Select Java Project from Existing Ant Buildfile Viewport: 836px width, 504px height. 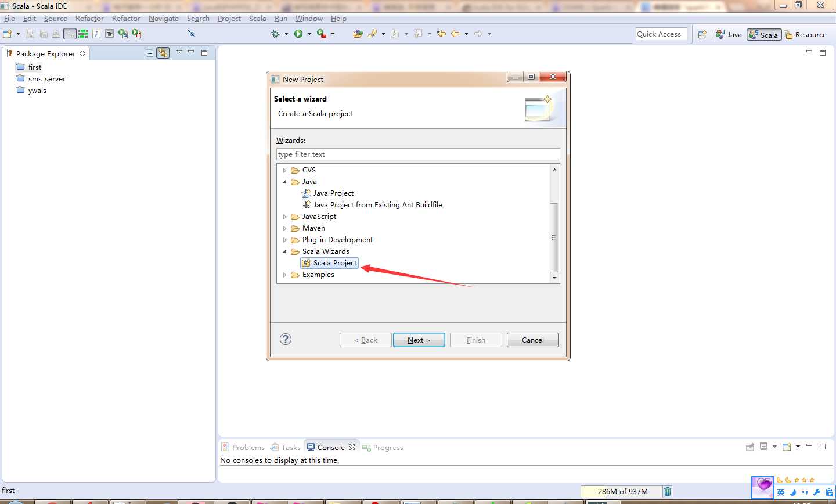coord(372,205)
